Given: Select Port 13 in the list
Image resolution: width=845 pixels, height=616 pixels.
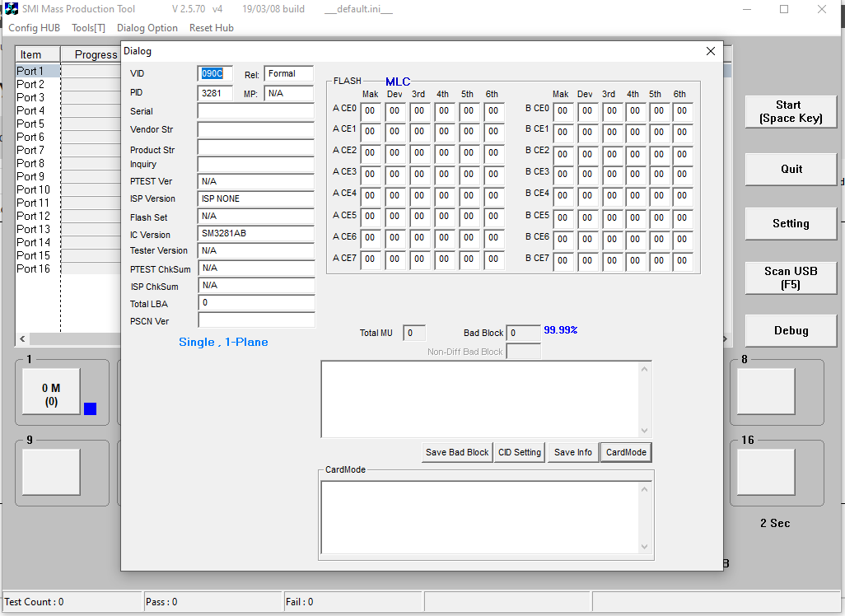Looking at the screenshot, I should [x=33, y=229].
